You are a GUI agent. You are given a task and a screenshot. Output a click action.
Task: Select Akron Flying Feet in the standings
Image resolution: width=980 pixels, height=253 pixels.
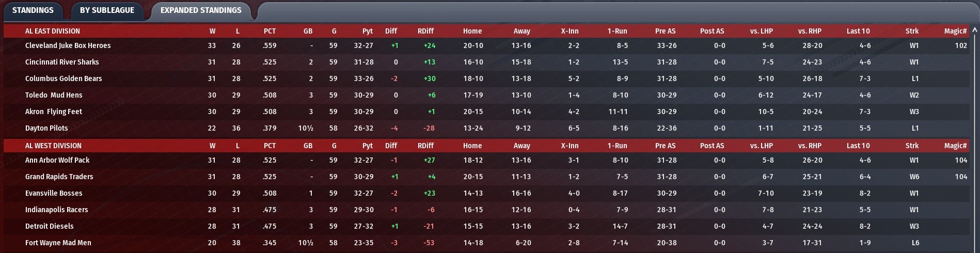[54, 112]
